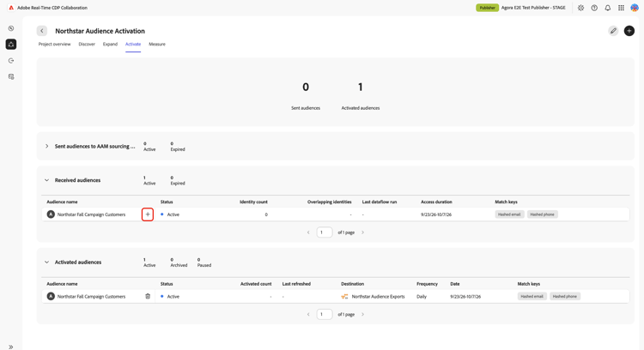Click the Activated audiences count of 1

pos(360,87)
